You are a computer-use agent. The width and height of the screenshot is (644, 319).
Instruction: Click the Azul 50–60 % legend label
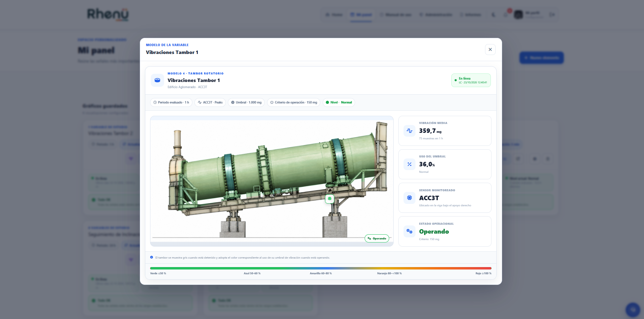pyautogui.click(x=252, y=273)
